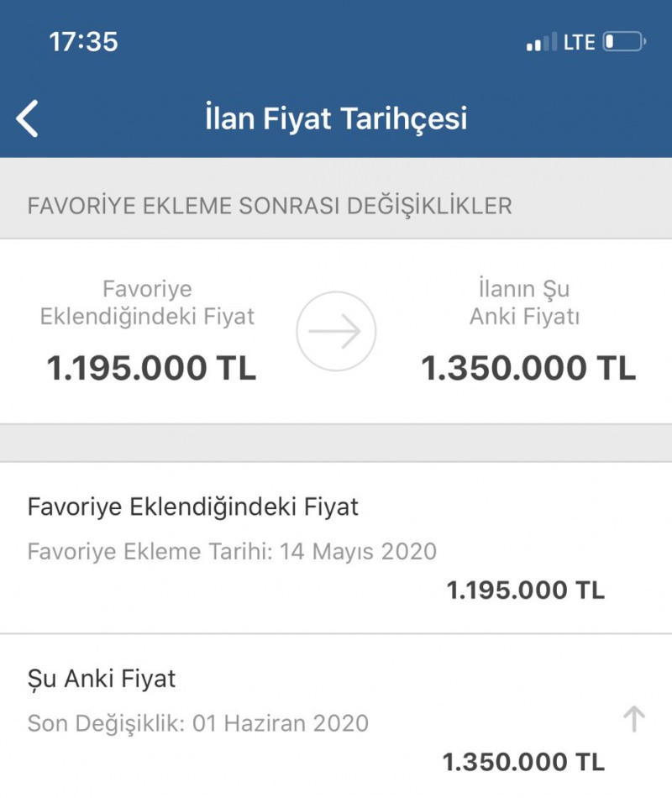Tap the large 1.195.000 TL price
This screenshot has width=672, height=798.
(x=151, y=367)
